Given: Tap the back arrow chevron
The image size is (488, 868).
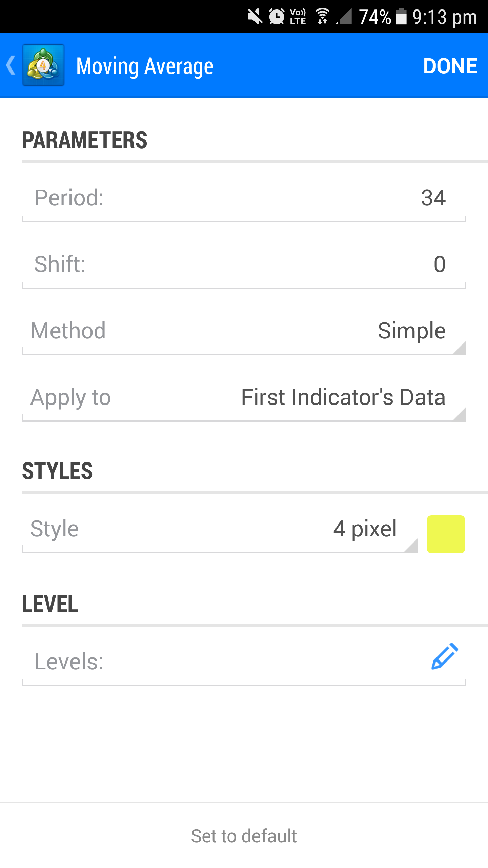Looking at the screenshot, I should [x=11, y=65].
